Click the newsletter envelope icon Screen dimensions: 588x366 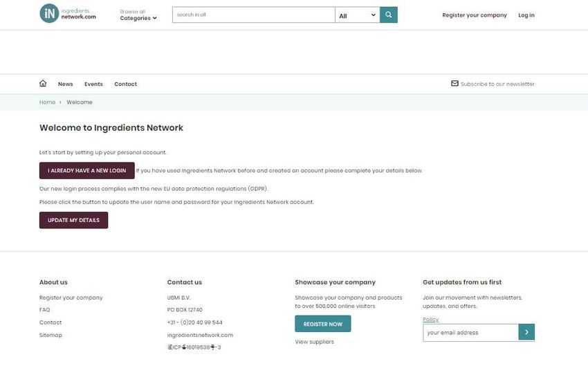pyautogui.click(x=454, y=83)
